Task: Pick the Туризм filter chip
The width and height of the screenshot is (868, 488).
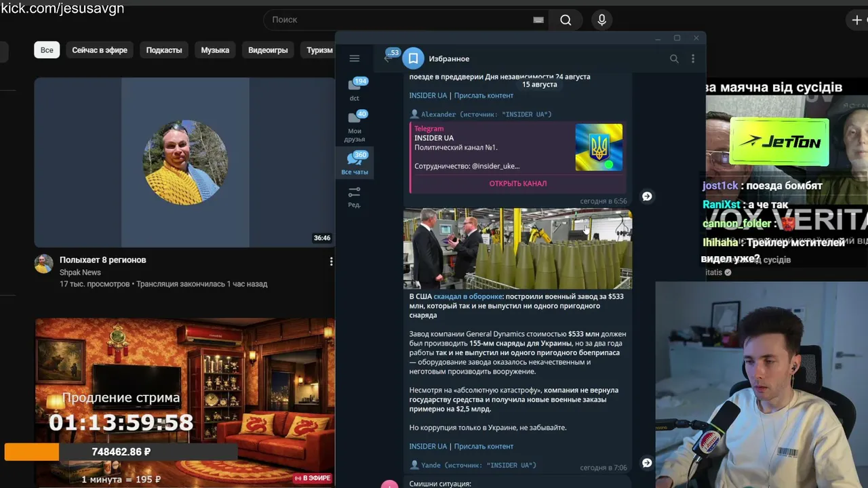Action: [318, 50]
